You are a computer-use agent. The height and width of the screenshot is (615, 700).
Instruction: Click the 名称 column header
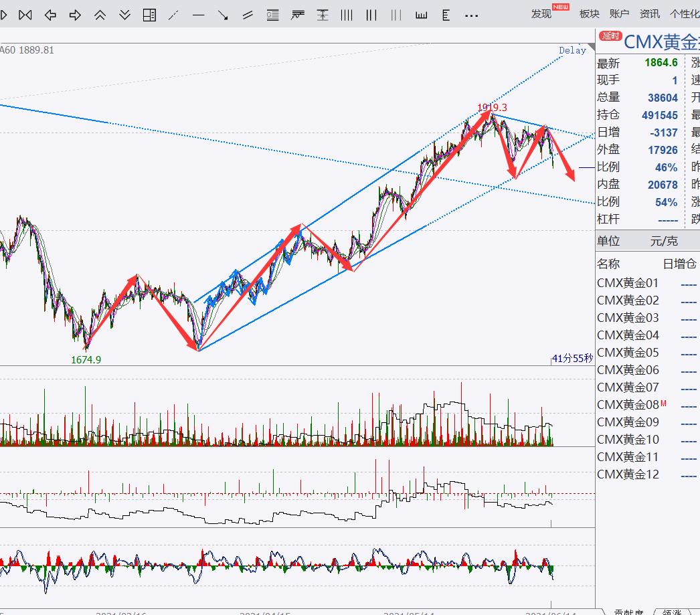608,264
